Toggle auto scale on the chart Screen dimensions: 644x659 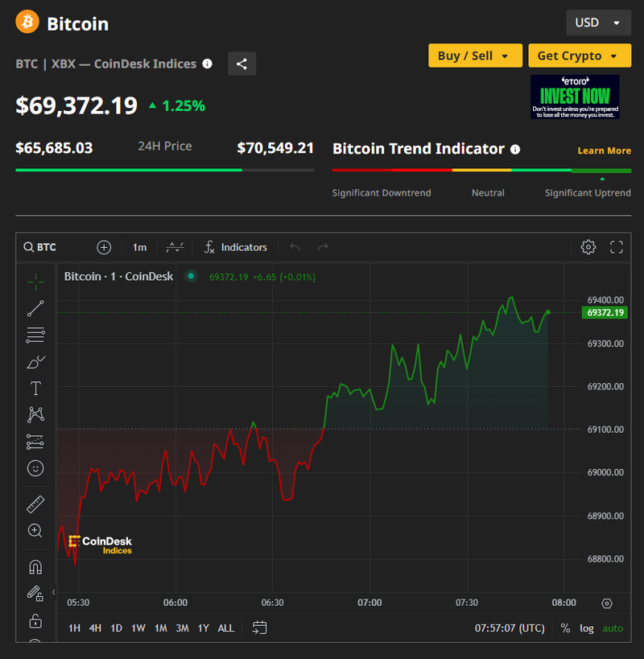(x=613, y=628)
